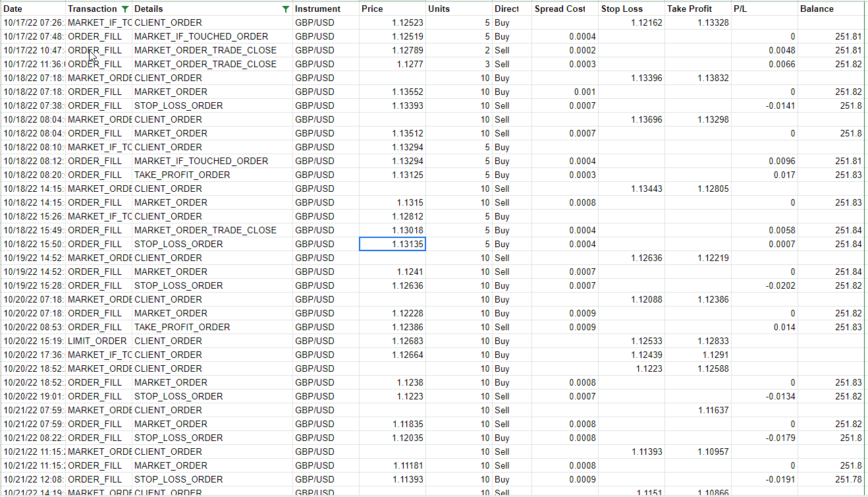Image resolution: width=868 pixels, height=497 pixels.
Task: Select the Take Profit cell 1.13328
Action: [x=698, y=22]
